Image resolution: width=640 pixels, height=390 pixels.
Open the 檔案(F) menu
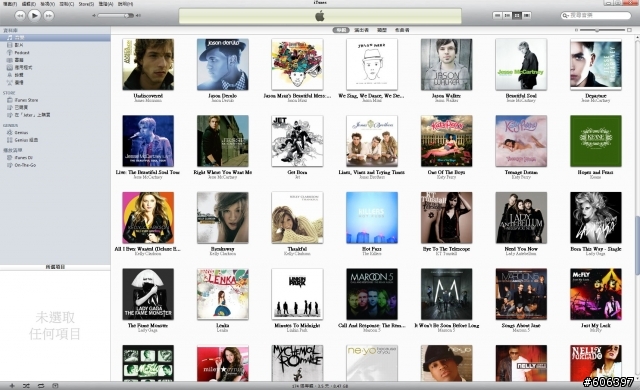click(10, 4)
